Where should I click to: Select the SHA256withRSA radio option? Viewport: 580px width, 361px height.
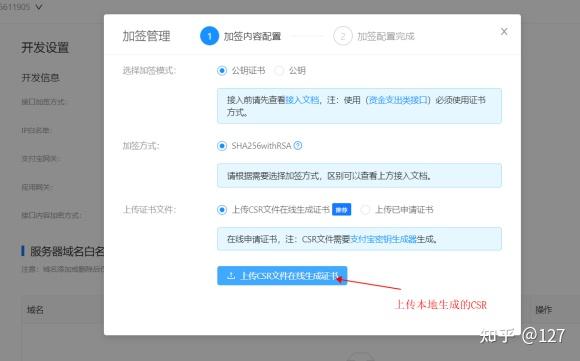pyautogui.click(x=222, y=146)
